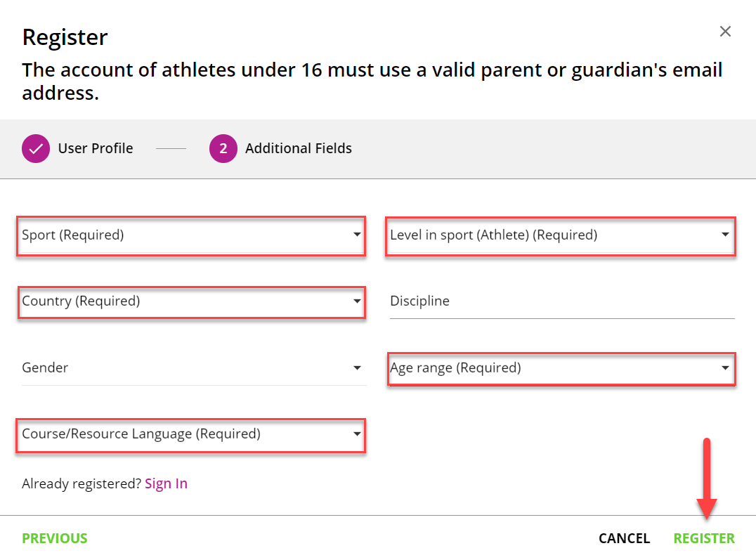
Task: Follow the Sign In link
Action: [166, 483]
